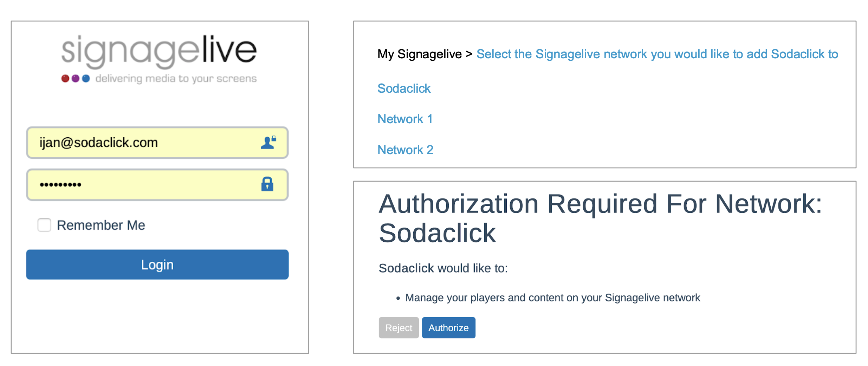Select the Network 1 link
This screenshot has height=366, width=868.
pos(405,119)
